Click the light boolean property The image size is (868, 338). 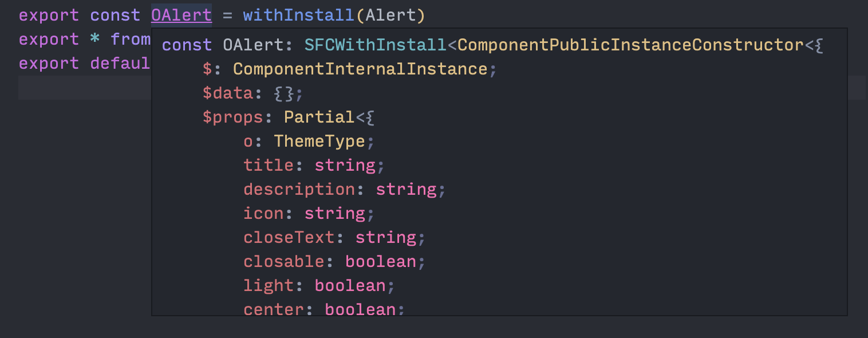[x=319, y=285]
